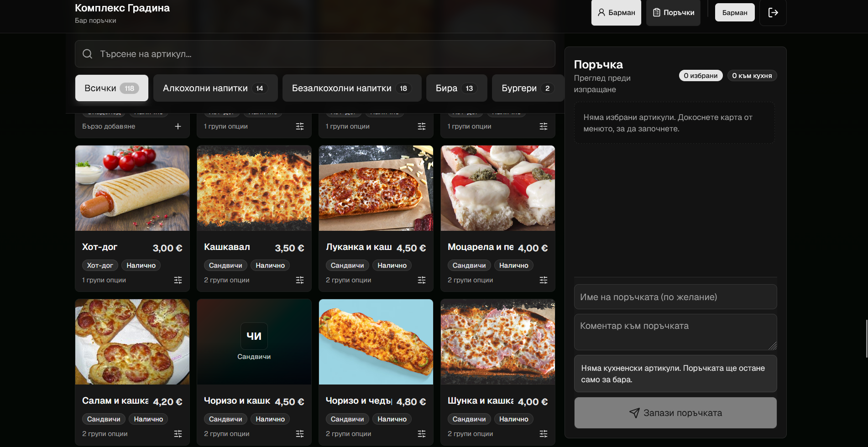This screenshot has height=447, width=868.
Task: Open options sliders icon on Моцарела card
Action: point(544,280)
